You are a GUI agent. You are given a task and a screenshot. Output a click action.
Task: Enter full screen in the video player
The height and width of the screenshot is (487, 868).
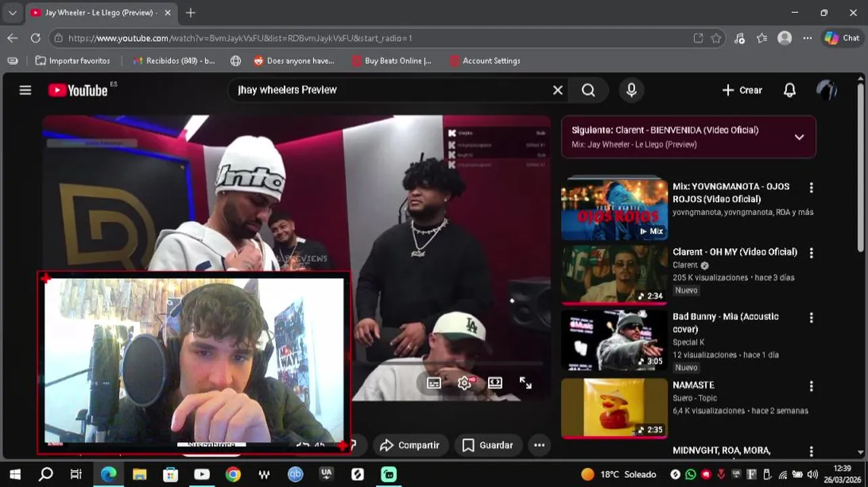(525, 383)
